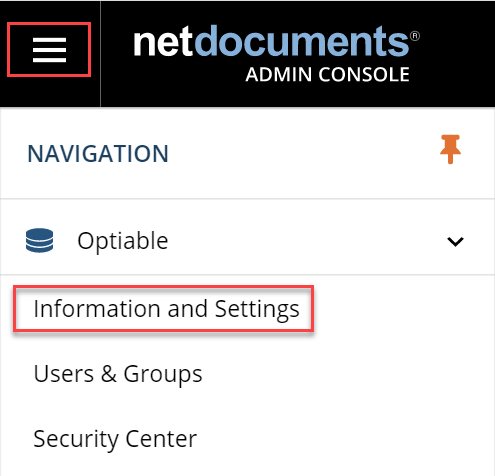The width and height of the screenshot is (495, 476).
Task: Click the NAVIGATION heading
Action: coord(98,154)
